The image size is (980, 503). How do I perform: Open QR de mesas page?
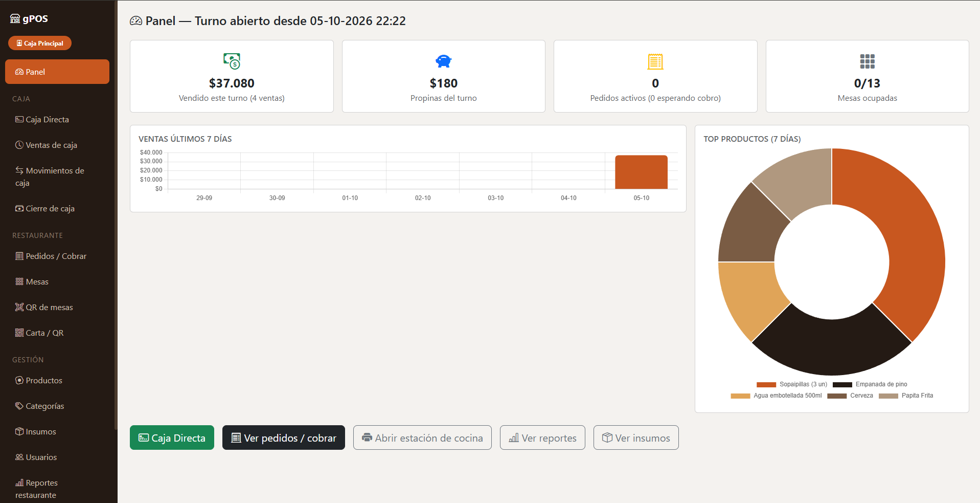click(x=57, y=307)
